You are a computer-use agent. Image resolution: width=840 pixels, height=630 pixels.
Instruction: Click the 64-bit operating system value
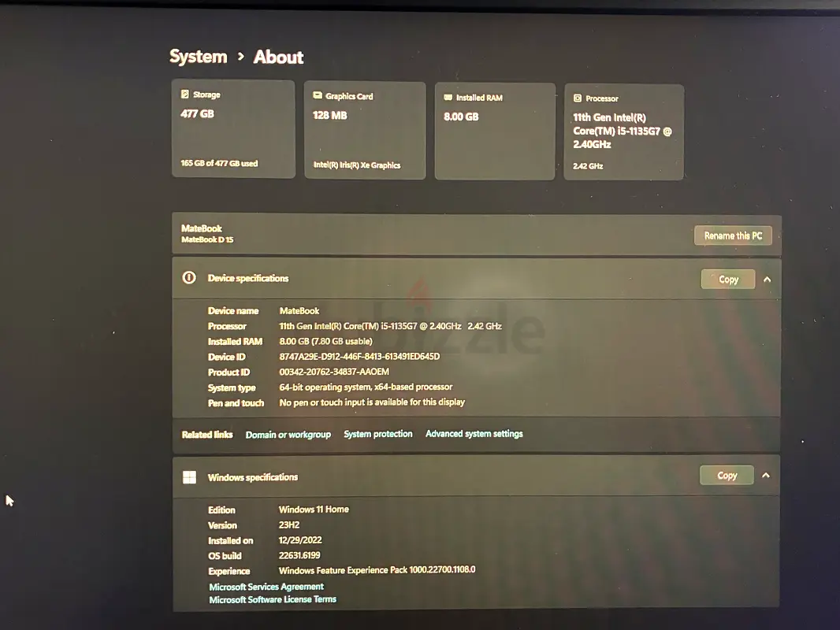point(366,387)
